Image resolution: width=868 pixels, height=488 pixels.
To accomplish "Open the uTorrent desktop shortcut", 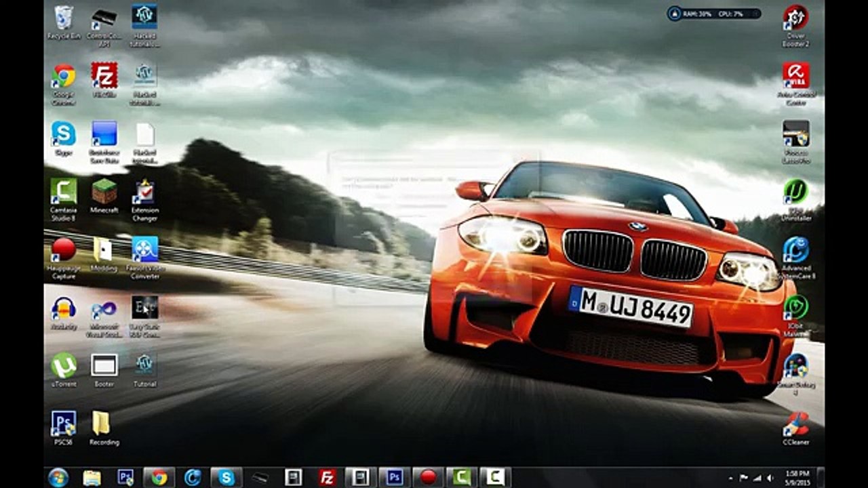I will pos(64,366).
